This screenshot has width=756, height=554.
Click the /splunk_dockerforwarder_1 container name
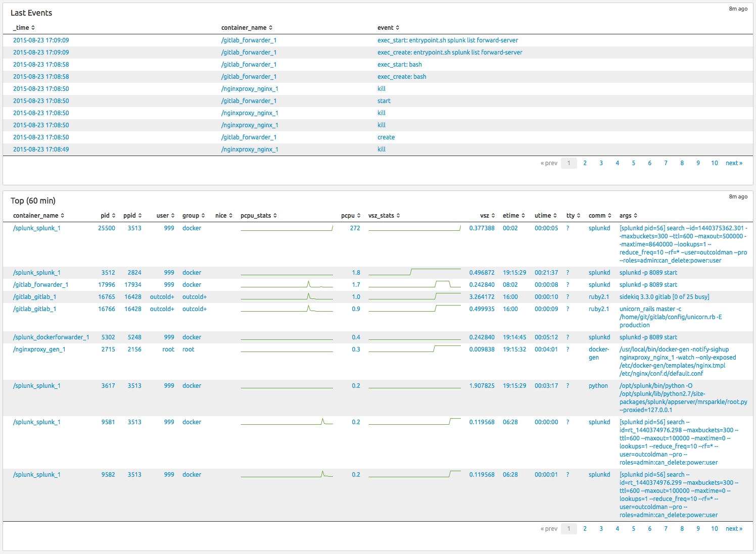[51, 337]
